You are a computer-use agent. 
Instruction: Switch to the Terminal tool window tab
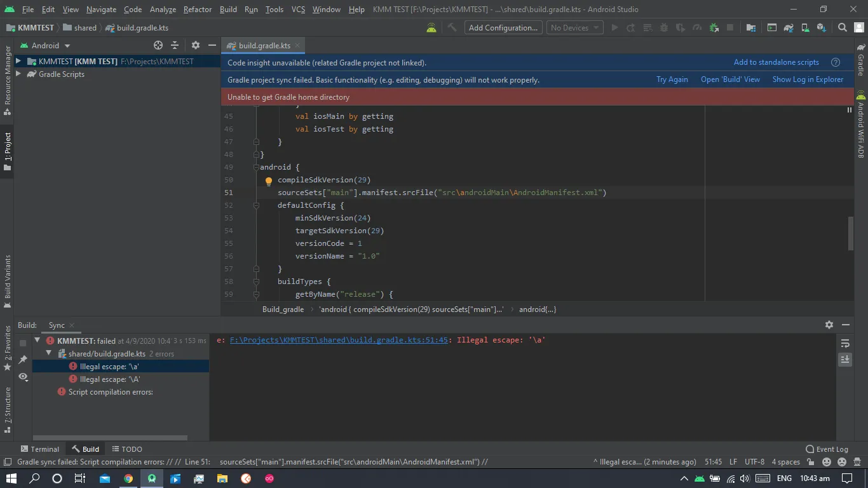(39, 449)
